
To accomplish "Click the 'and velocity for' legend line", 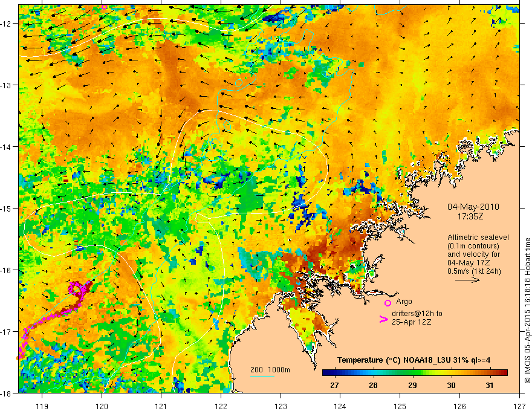I will tap(473, 254).
